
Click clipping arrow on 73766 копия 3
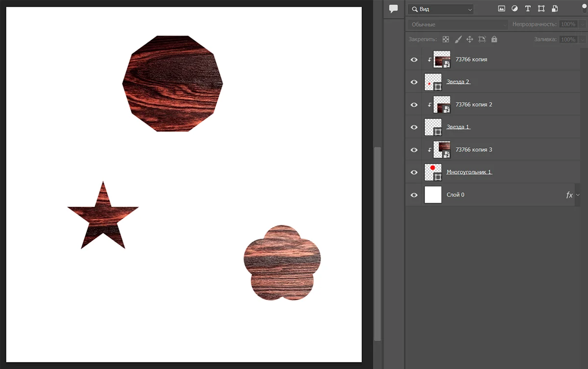[x=430, y=150]
